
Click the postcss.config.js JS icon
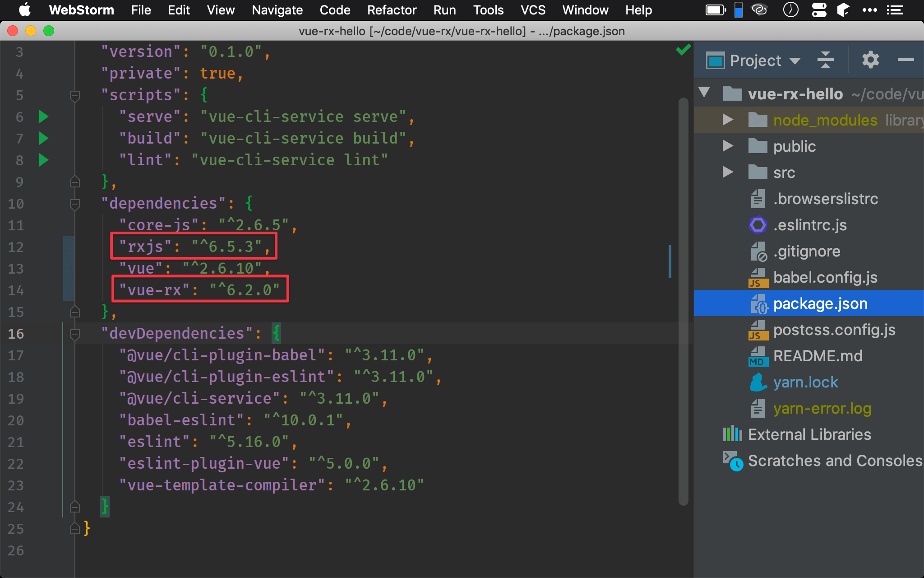click(x=758, y=330)
